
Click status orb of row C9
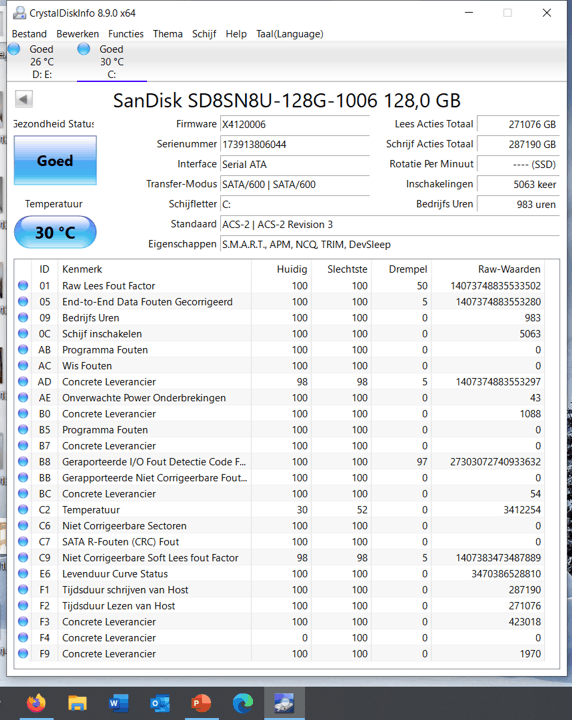pos(23,558)
